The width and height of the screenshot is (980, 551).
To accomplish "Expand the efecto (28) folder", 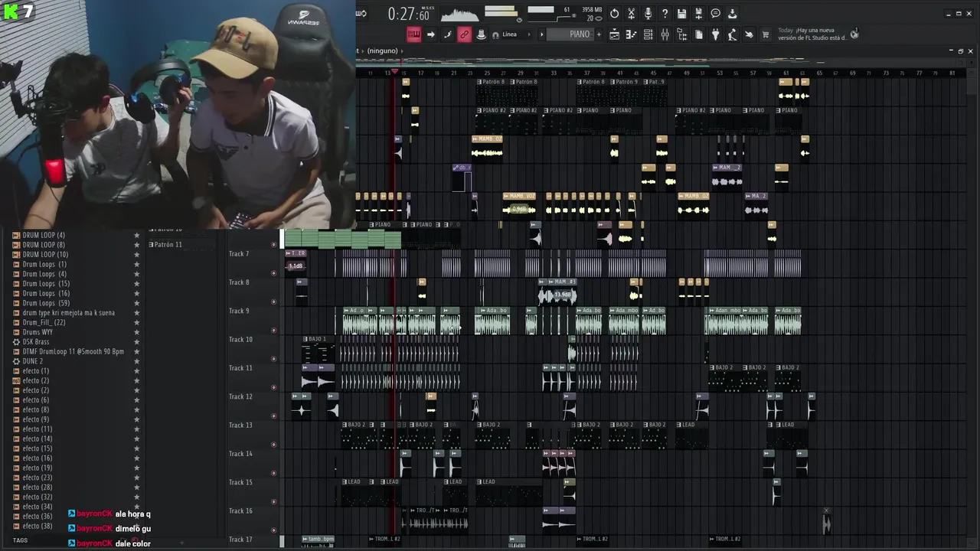I will [37, 487].
